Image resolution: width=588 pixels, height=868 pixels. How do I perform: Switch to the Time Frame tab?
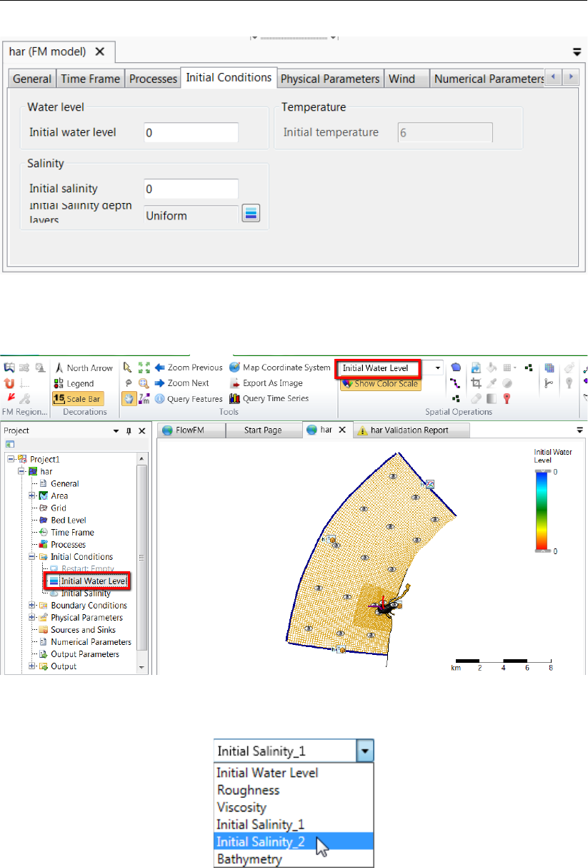89,79
